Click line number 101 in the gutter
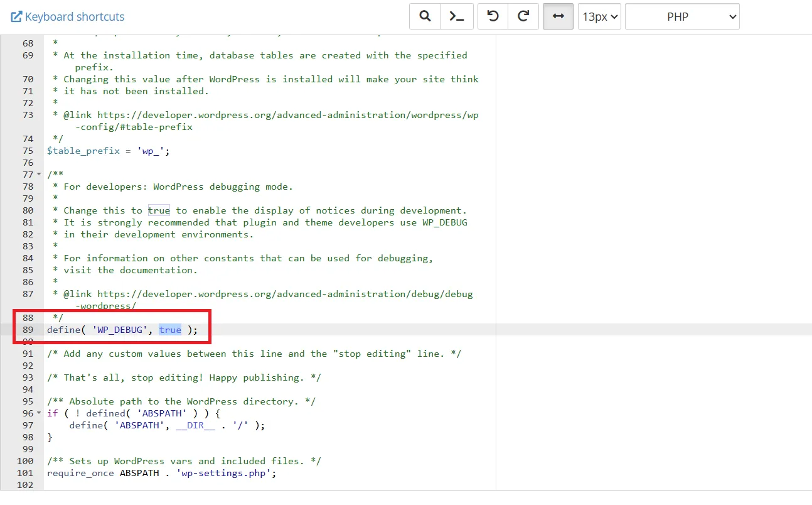 [24, 473]
